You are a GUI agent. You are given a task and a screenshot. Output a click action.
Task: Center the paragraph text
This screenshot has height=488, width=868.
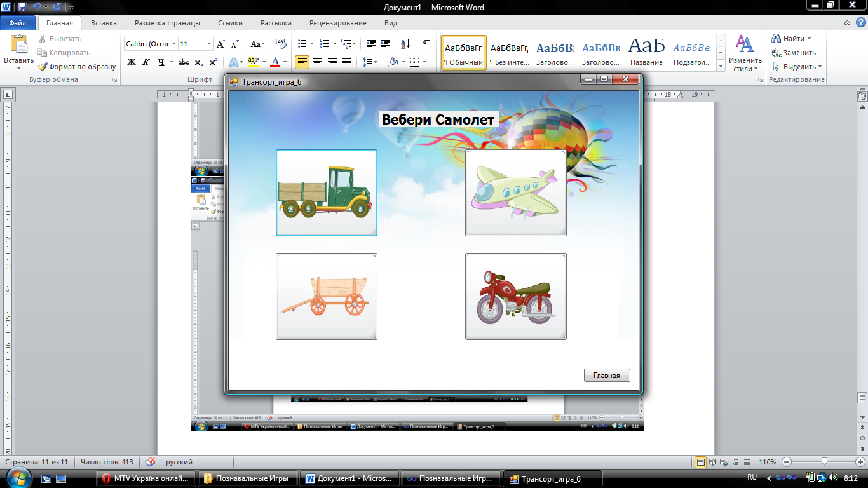pos(316,62)
